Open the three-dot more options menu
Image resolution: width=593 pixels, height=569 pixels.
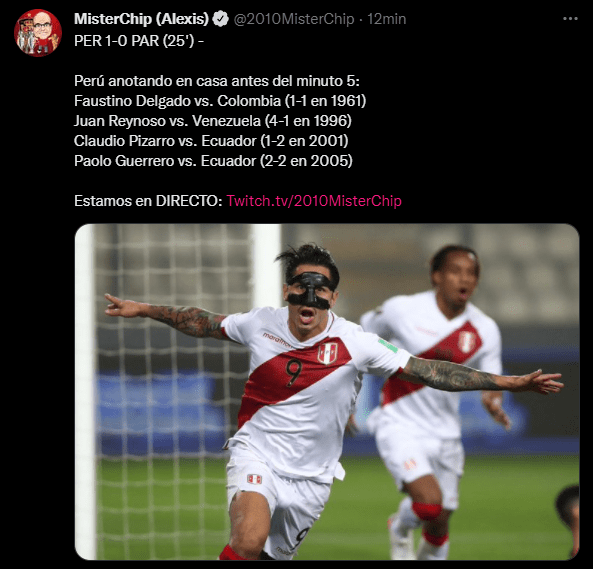pyautogui.click(x=570, y=19)
